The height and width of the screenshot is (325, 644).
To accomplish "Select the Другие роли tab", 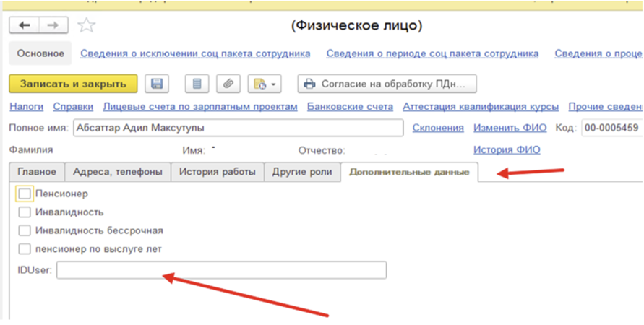I will [302, 172].
